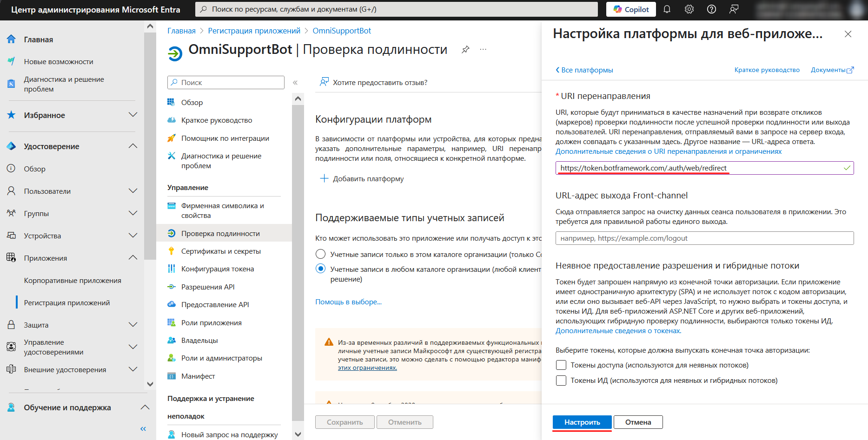Pin the OmniSupportBot page with pushpin icon
The image size is (868, 440).
465,49
